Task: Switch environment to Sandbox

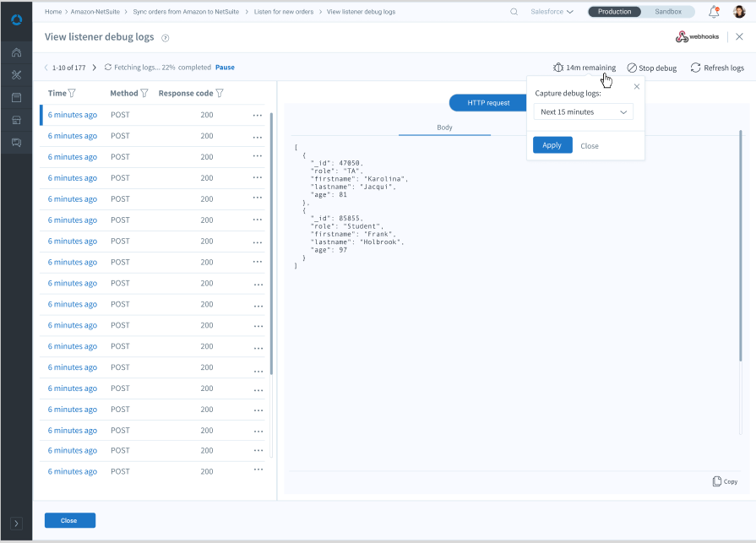Action: point(668,12)
